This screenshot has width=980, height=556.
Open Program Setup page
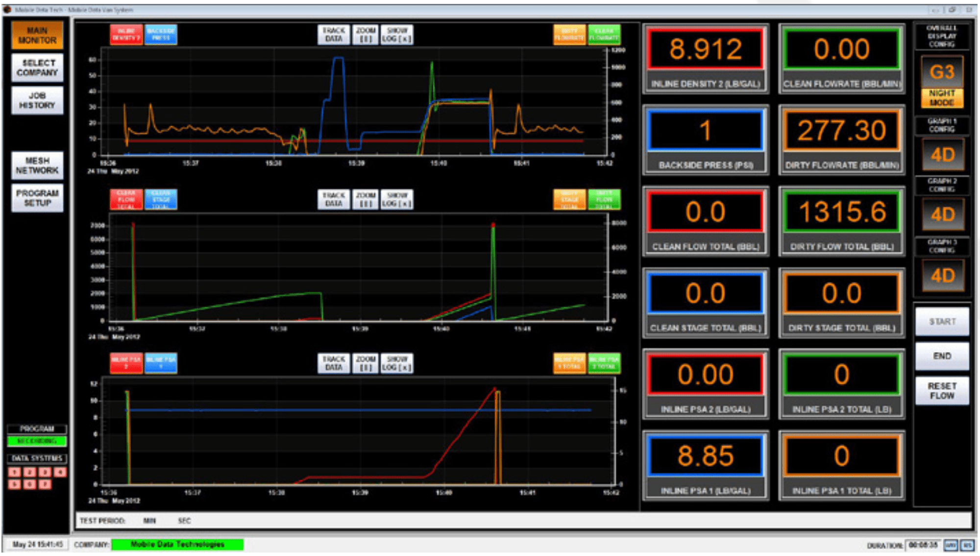coord(37,198)
